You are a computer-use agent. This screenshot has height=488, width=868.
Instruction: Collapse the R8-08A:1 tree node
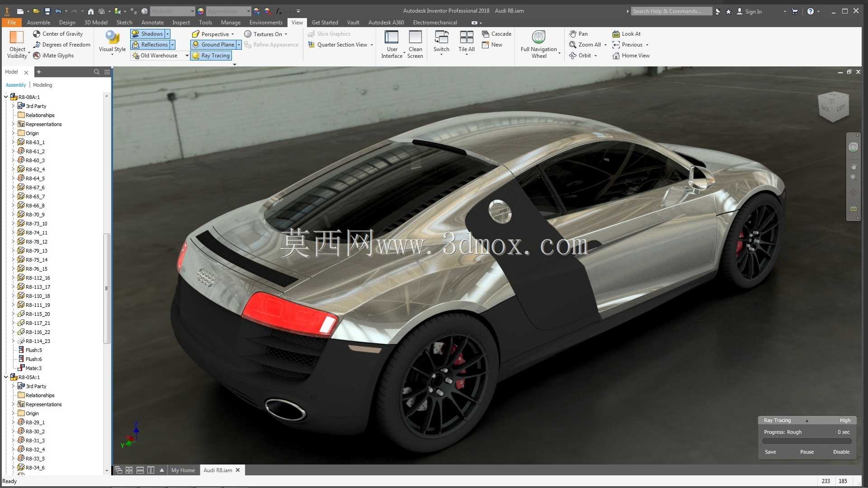(6, 97)
